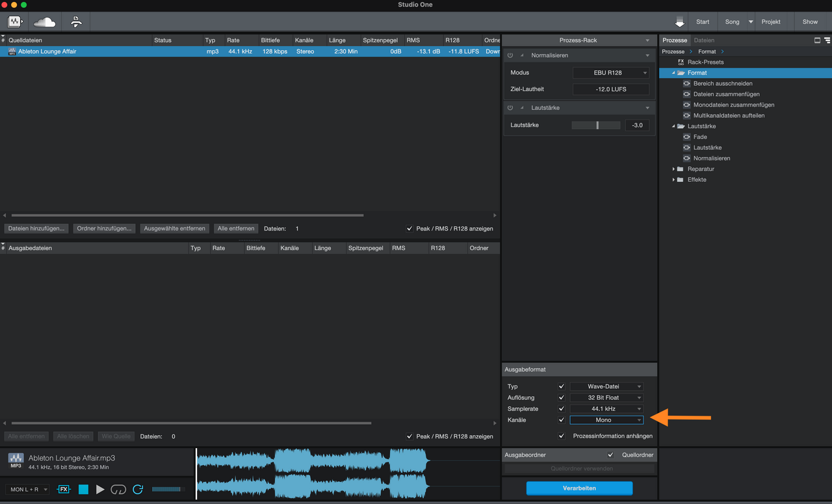
Task: Click icon of Monodateien zusammenfügen process
Action: 686,105
